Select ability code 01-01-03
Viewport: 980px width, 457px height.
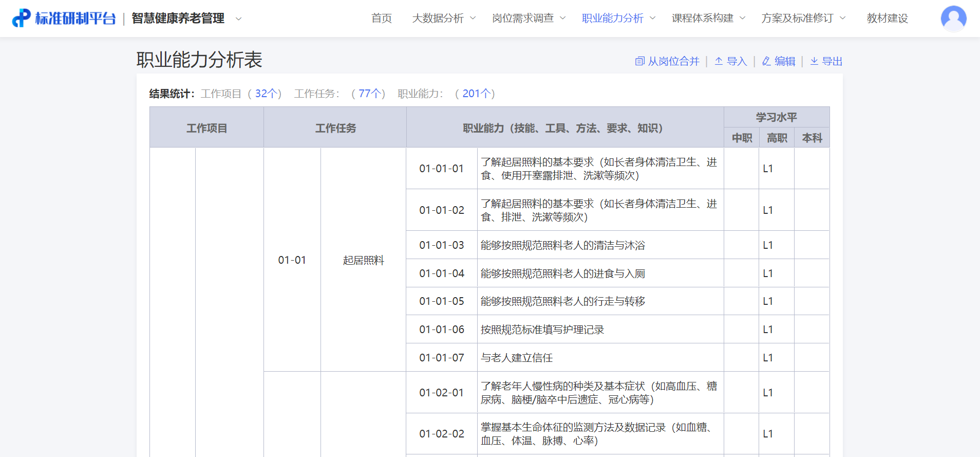point(442,245)
